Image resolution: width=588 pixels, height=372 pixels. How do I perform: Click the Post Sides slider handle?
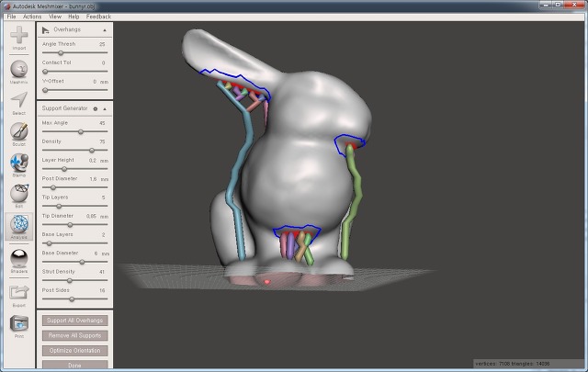[72, 299]
